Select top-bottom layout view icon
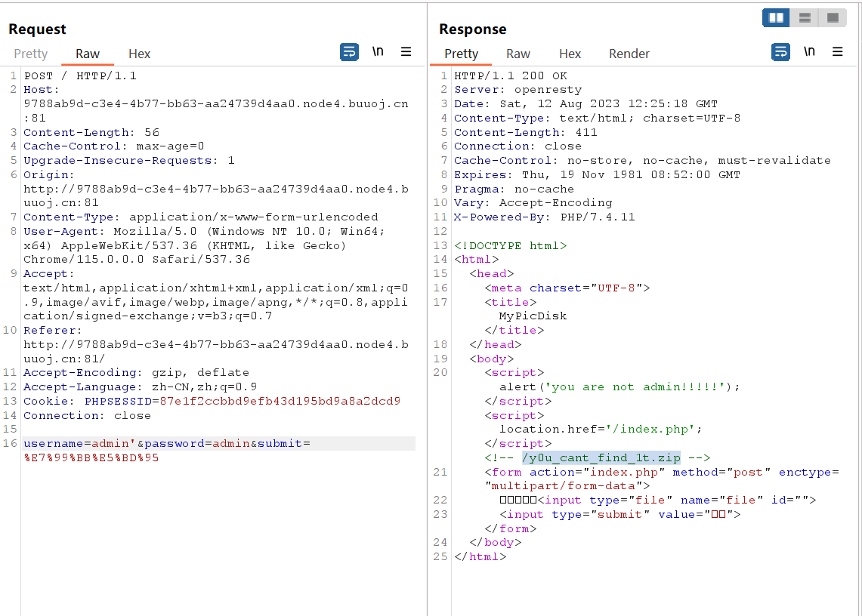 (x=805, y=18)
